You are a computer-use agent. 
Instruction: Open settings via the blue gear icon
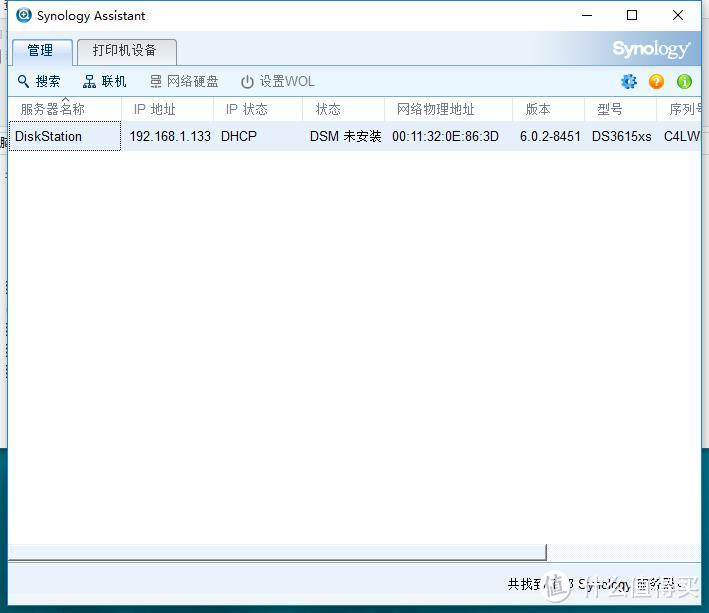tap(629, 81)
